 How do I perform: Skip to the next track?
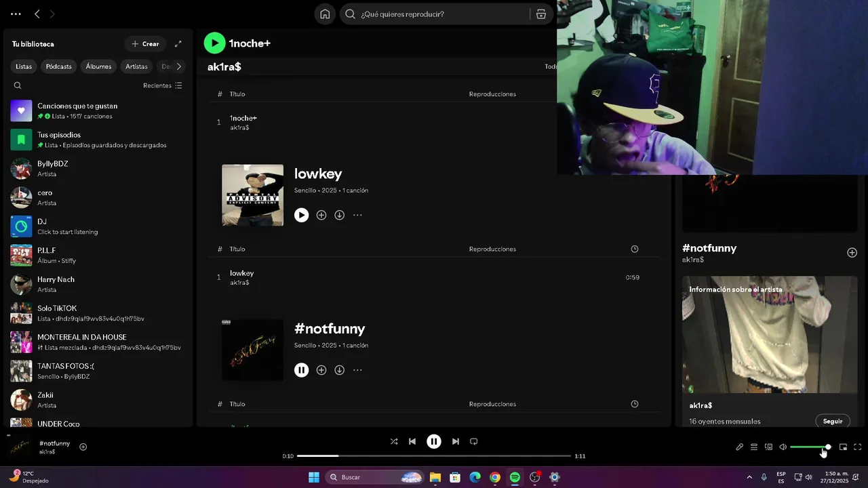456,441
